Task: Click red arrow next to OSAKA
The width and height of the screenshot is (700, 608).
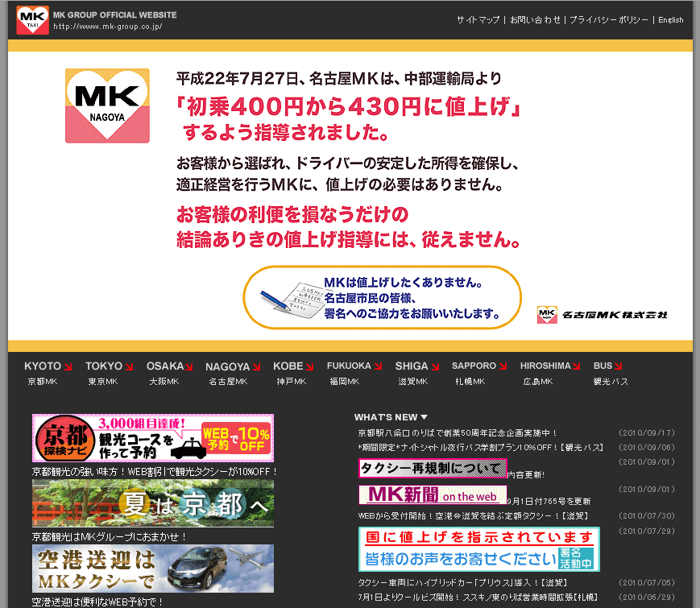Action: pyautogui.click(x=188, y=366)
